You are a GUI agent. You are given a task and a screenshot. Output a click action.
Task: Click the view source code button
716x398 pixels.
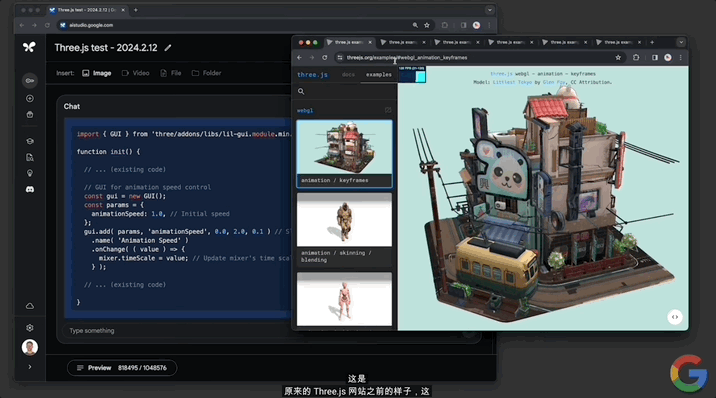click(674, 317)
